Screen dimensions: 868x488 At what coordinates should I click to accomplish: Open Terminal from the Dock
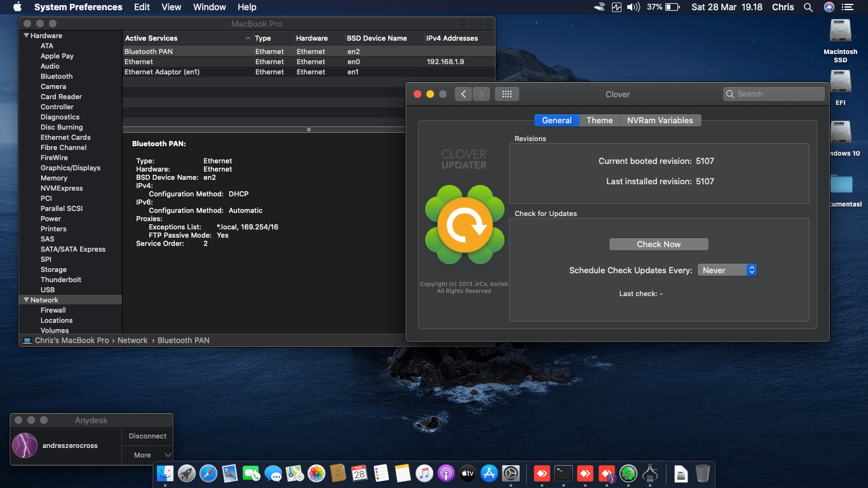point(563,473)
